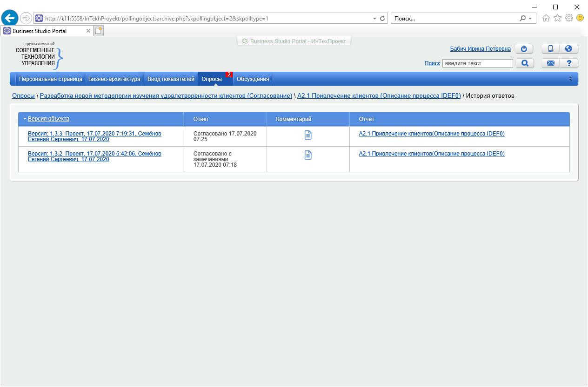Refresh the page in address bar

click(383, 19)
